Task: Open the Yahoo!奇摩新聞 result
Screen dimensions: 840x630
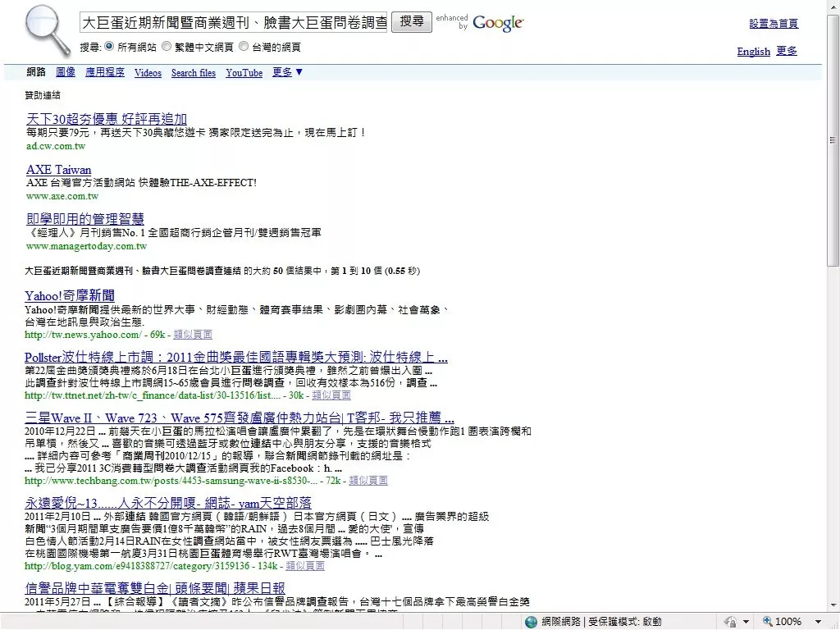Action: [70, 295]
